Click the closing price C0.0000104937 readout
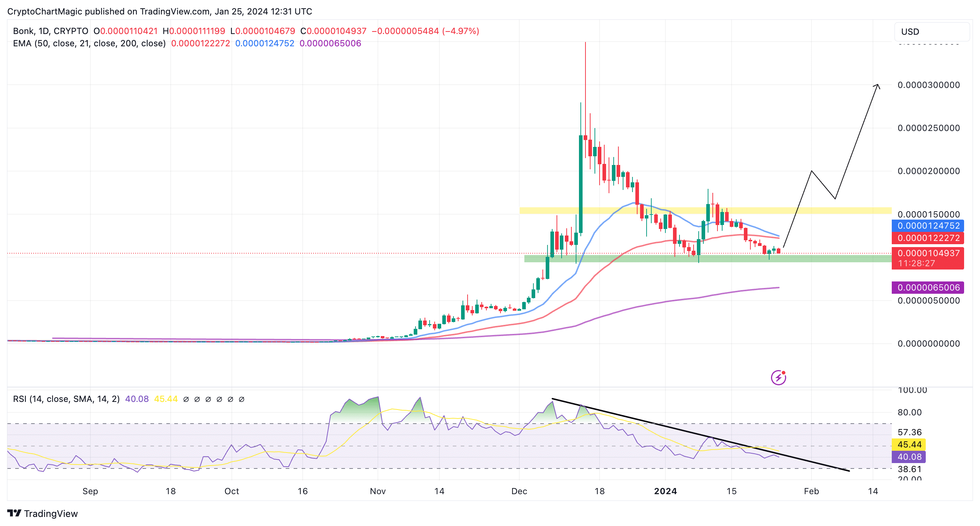Viewport: 980px width, 526px height. 334,31
